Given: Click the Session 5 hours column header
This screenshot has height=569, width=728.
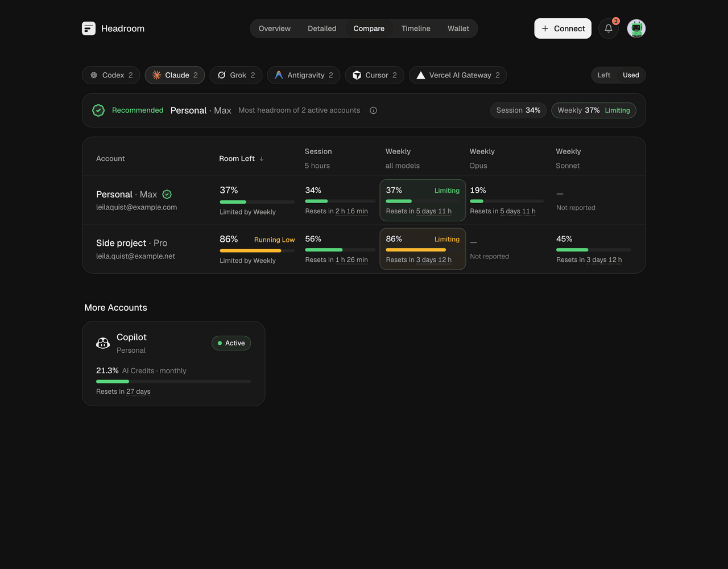Looking at the screenshot, I should [x=318, y=158].
